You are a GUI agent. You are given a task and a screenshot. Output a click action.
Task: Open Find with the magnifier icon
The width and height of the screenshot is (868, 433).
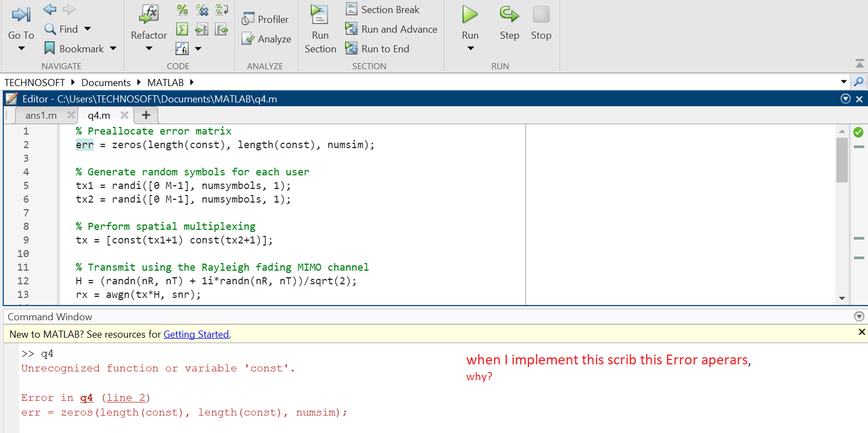point(50,29)
